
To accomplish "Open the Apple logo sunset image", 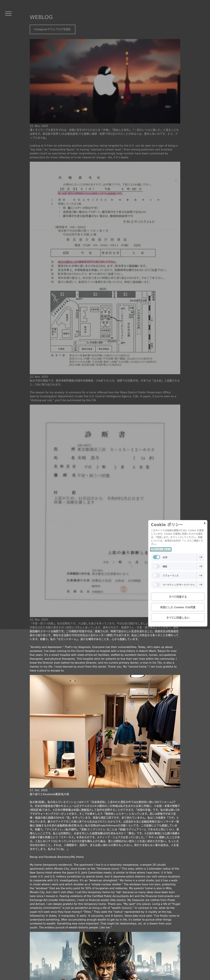I will (105, 81).
